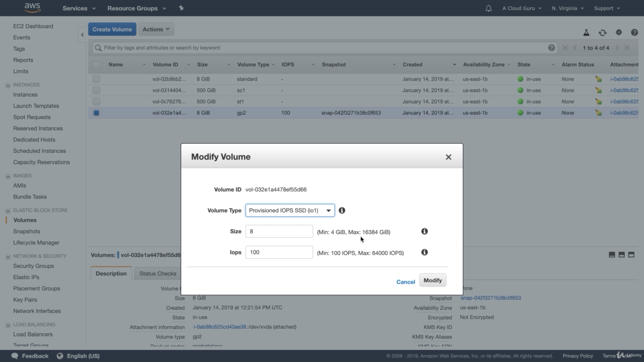
Task: Open the Services menu
Action: point(75,8)
